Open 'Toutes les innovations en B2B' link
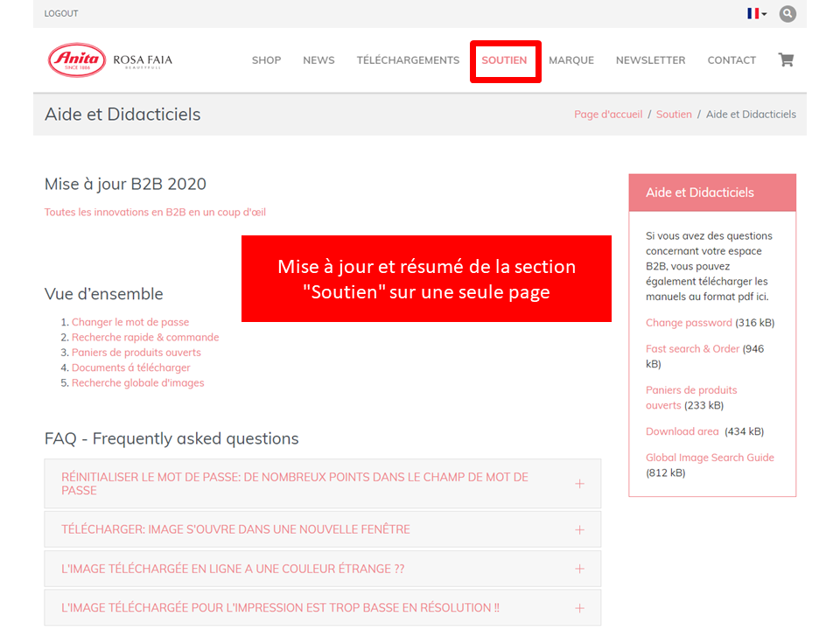The height and width of the screenshot is (630, 840). point(155,212)
